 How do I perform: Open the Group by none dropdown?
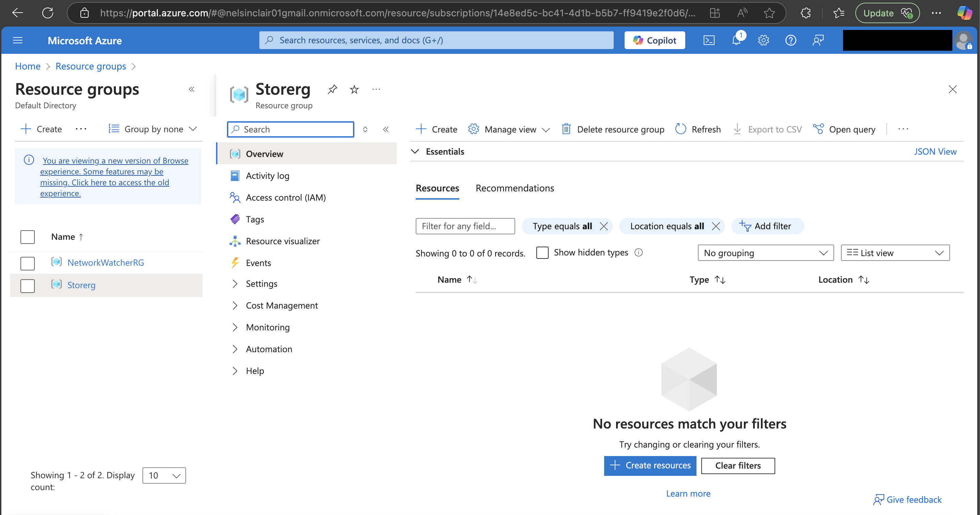[153, 129]
